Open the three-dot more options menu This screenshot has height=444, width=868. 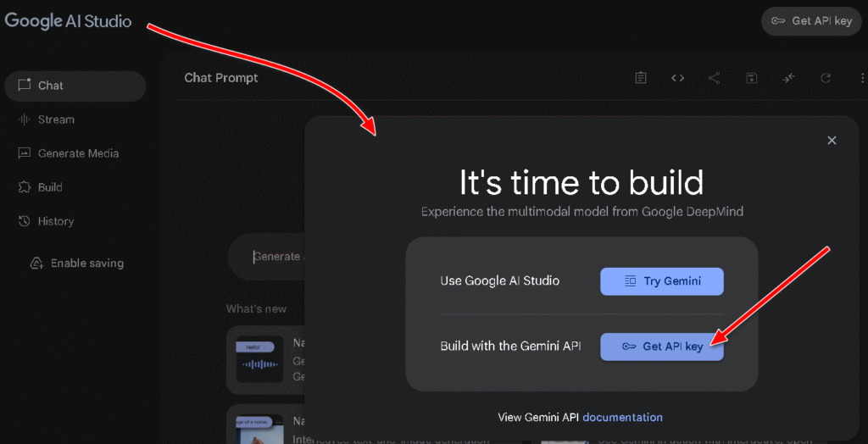coord(862,78)
